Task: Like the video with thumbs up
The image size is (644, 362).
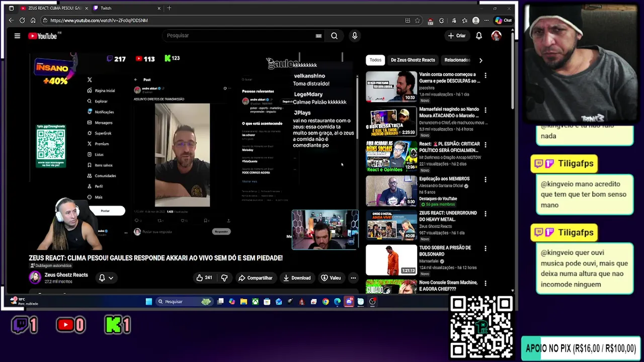Action: click(x=204, y=278)
